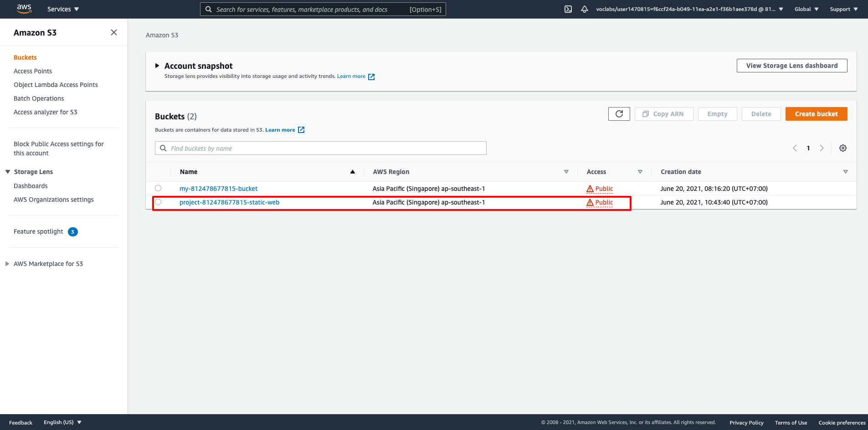
Task: Click the Access column header text
Action: (x=596, y=172)
